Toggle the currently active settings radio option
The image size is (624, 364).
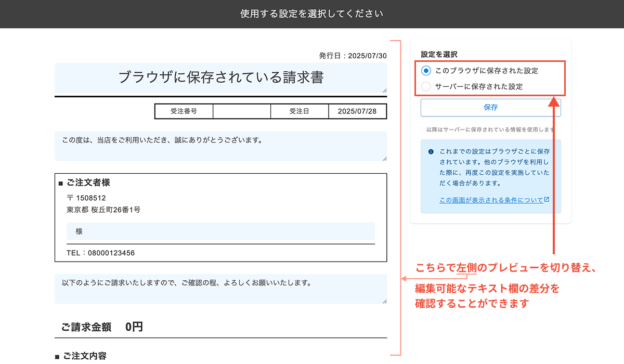click(x=426, y=71)
